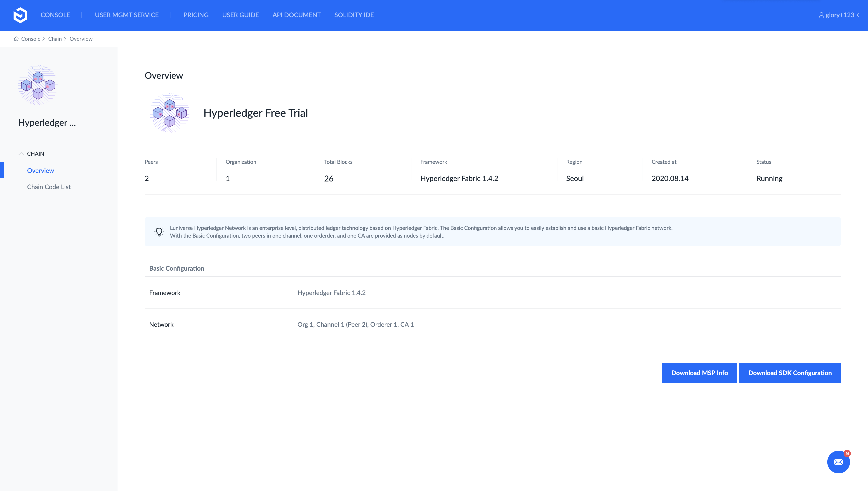
Task: Click the Chain breadcrumb link
Action: click(x=54, y=39)
